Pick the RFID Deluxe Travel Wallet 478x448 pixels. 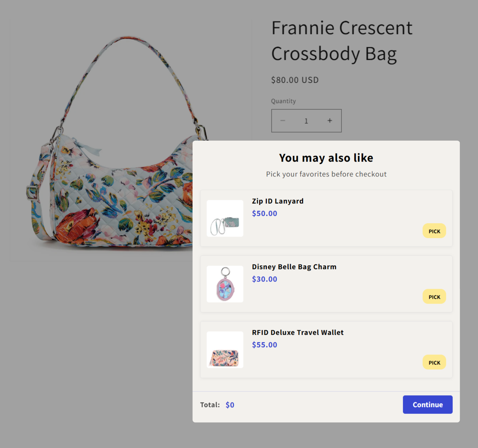(434, 362)
